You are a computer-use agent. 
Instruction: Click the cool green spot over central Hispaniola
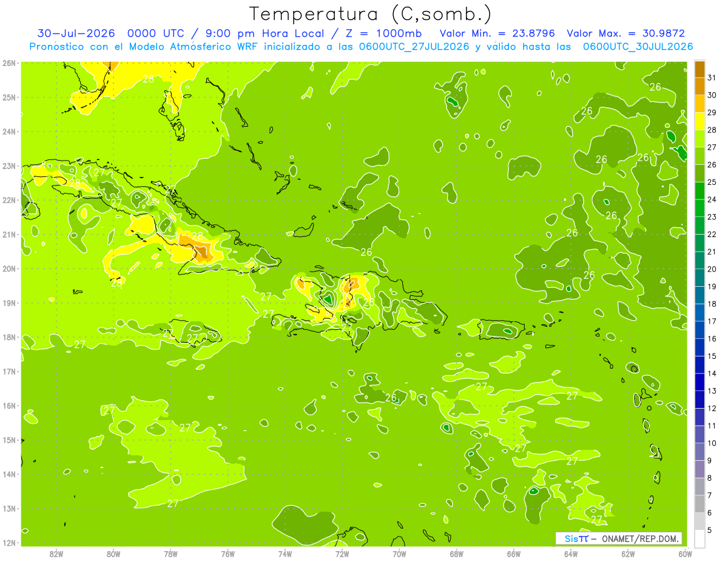click(328, 298)
